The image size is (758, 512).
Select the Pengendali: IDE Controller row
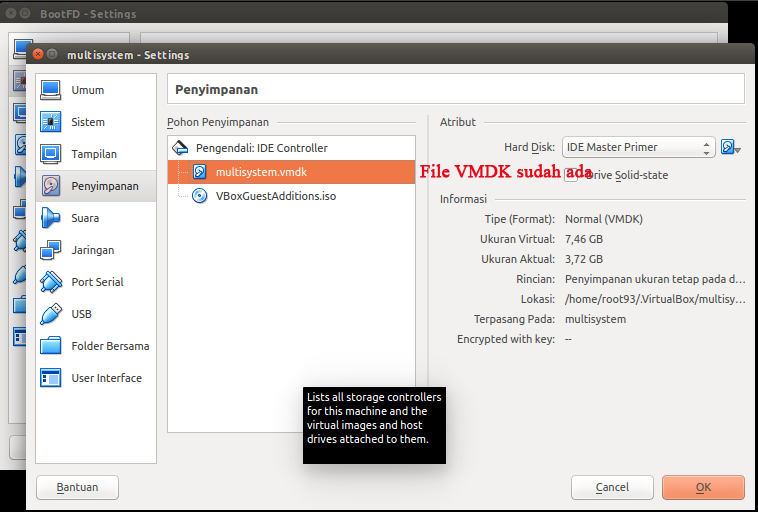pos(291,148)
